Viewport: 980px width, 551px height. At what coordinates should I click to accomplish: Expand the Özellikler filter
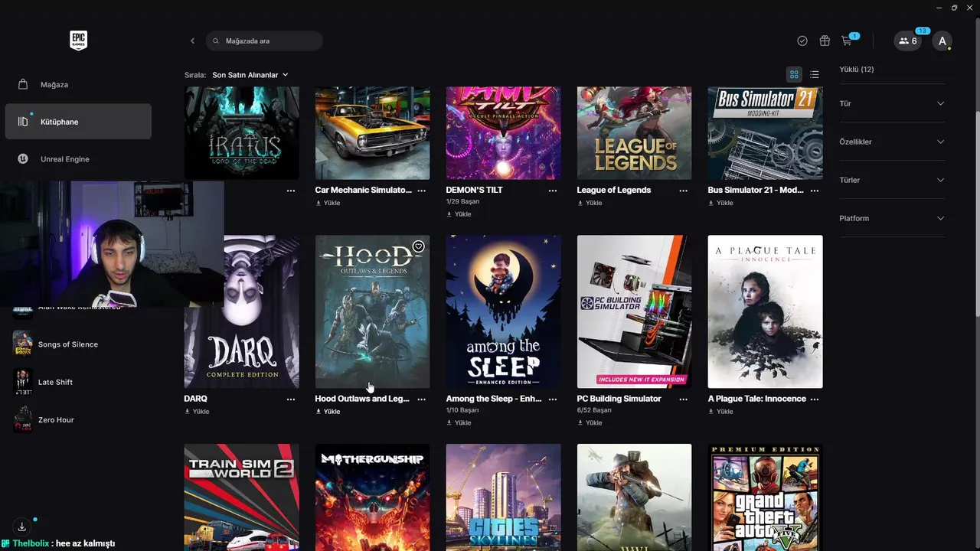click(x=892, y=142)
